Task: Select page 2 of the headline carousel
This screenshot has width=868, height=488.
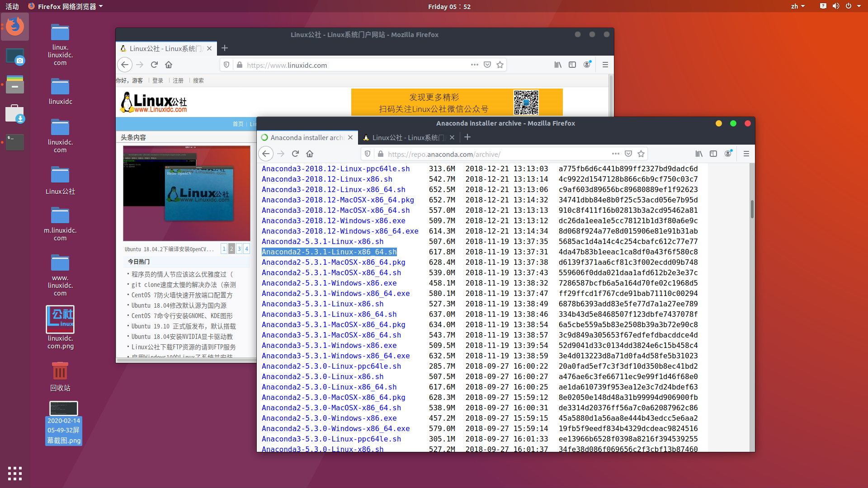Action: [x=231, y=249]
